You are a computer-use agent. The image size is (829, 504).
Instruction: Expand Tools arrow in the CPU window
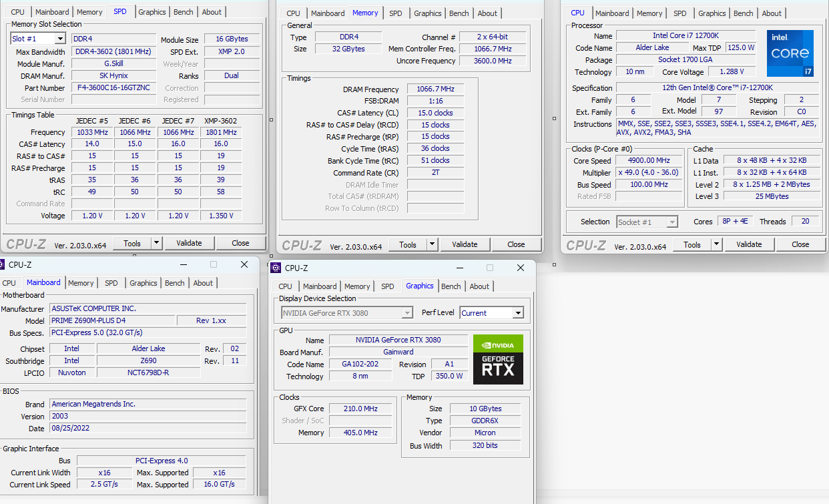(x=717, y=244)
